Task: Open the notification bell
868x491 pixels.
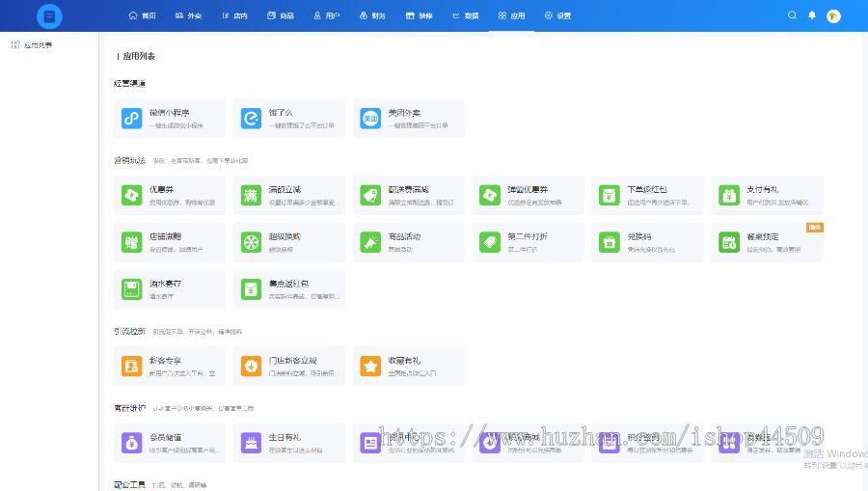Action: point(812,15)
